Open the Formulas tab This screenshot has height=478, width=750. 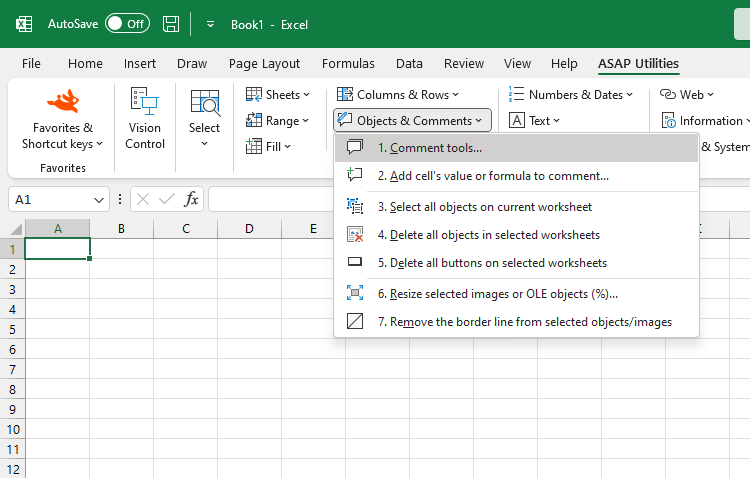point(348,64)
